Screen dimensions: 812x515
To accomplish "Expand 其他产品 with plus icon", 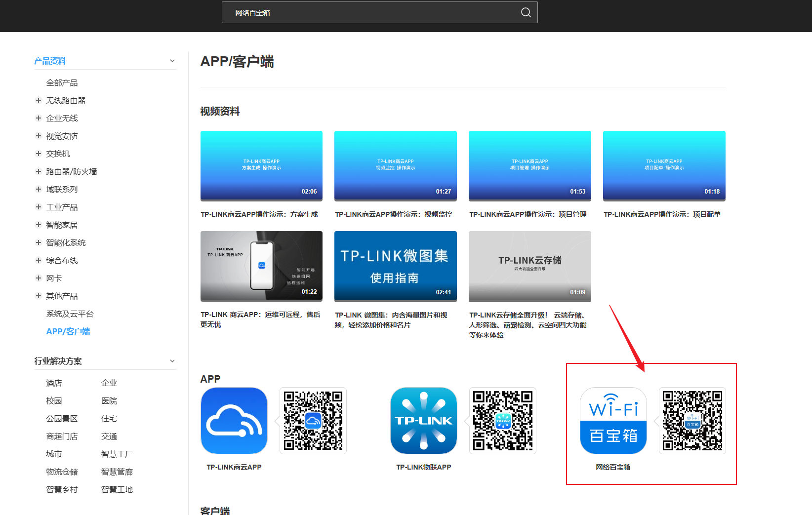I will point(39,296).
